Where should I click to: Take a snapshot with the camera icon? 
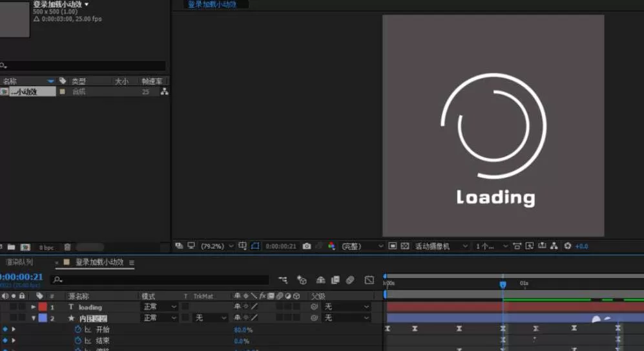point(307,246)
